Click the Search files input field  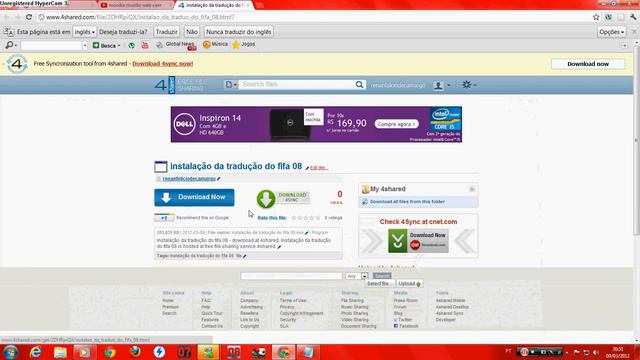[297, 84]
